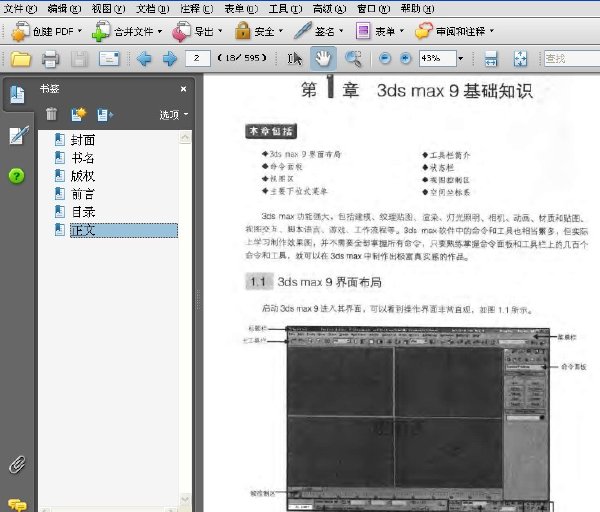
Task: Click the zoom out minus icon
Action: click(385, 59)
